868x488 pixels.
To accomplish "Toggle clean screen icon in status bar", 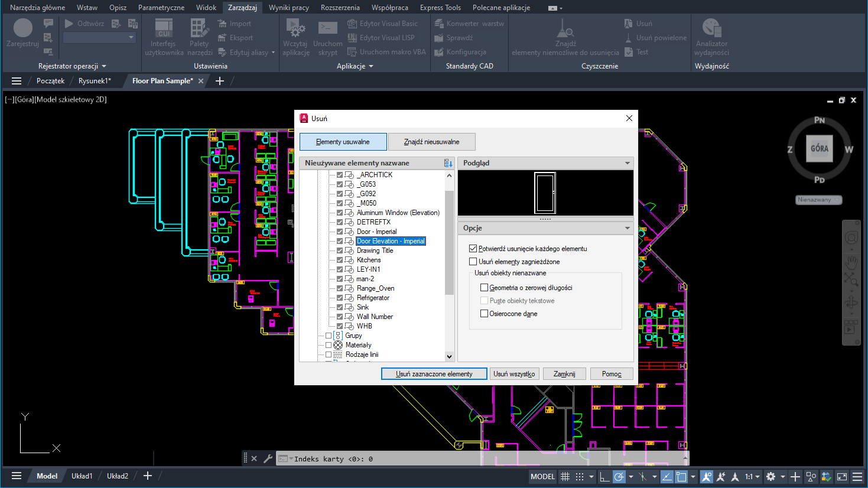I will coord(842,477).
